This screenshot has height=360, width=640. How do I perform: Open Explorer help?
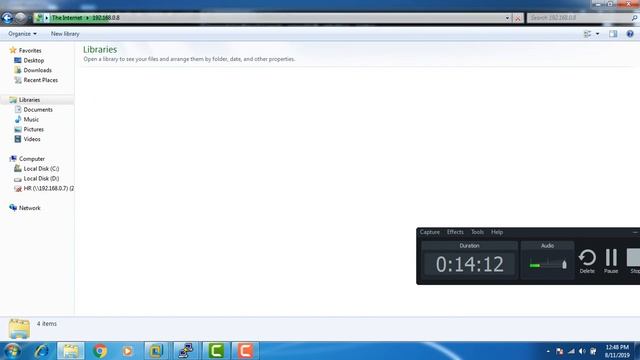click(x=630, y=34)
